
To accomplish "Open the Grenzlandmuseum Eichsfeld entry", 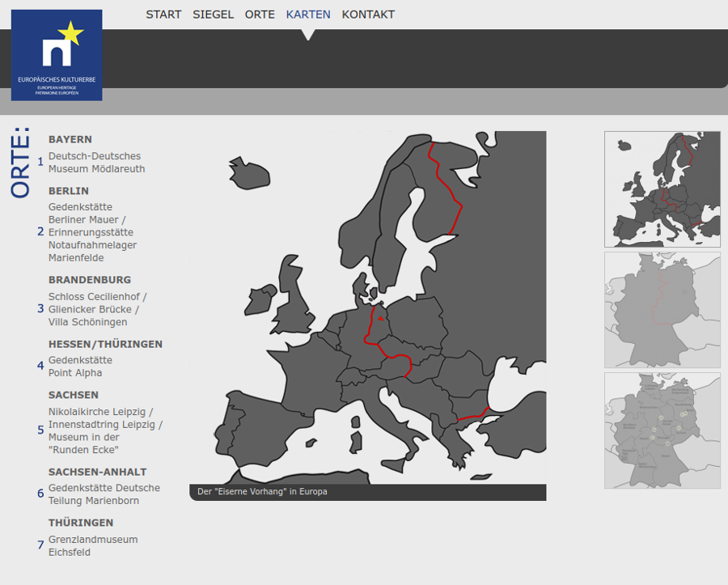I will click(92, 545).
